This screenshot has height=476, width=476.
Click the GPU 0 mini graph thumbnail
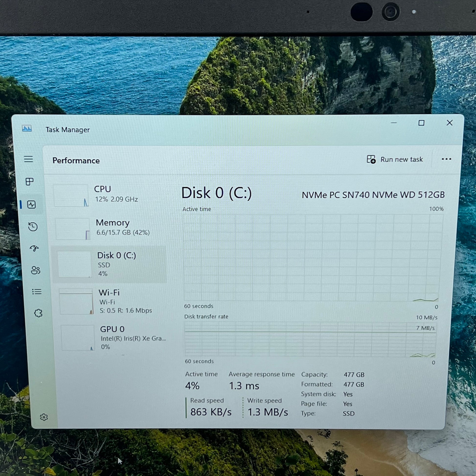click(x=78, y=338)
